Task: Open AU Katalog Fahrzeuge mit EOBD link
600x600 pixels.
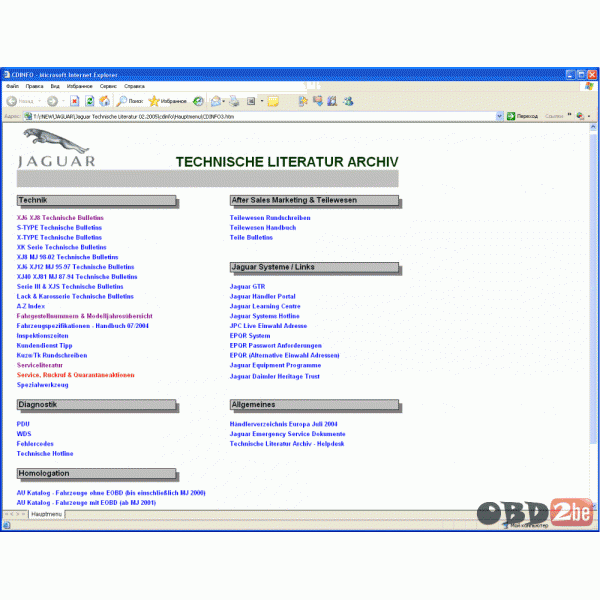Action: pos(86,503)
